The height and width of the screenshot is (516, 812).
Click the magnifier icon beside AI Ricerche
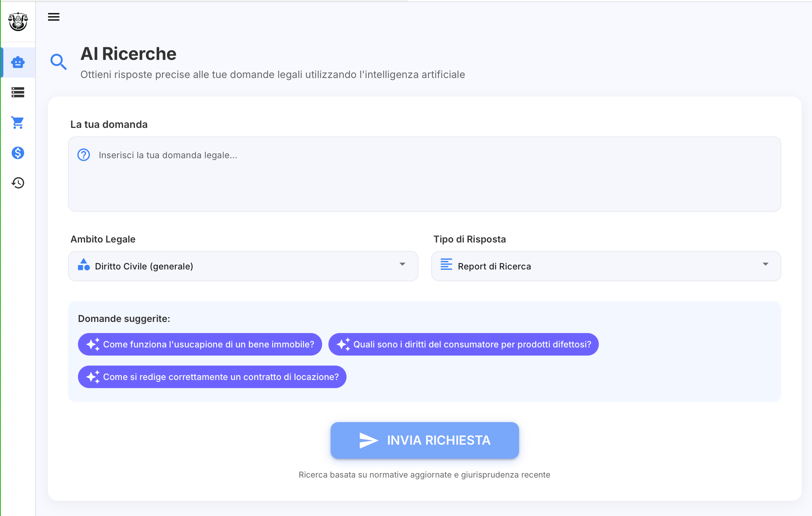pos(58,62)
